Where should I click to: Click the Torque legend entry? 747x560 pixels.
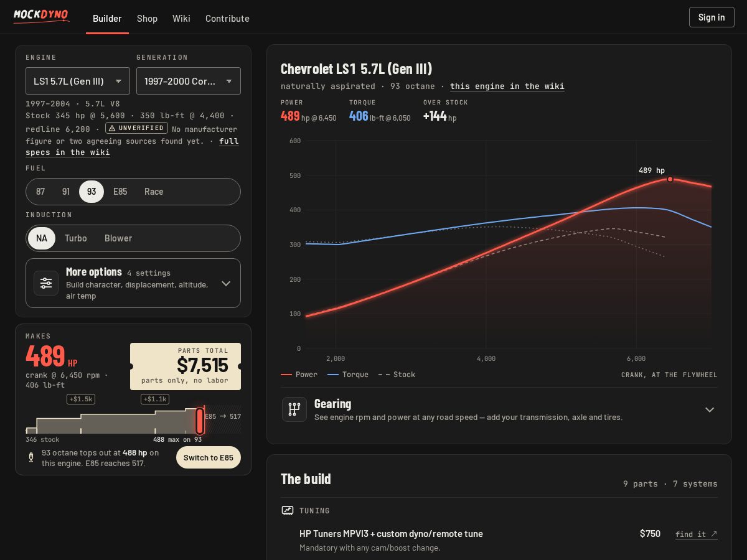348,375
